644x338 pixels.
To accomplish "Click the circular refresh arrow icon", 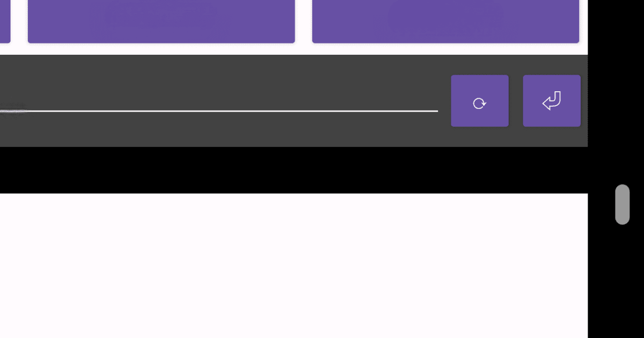I will pos(479,103).
